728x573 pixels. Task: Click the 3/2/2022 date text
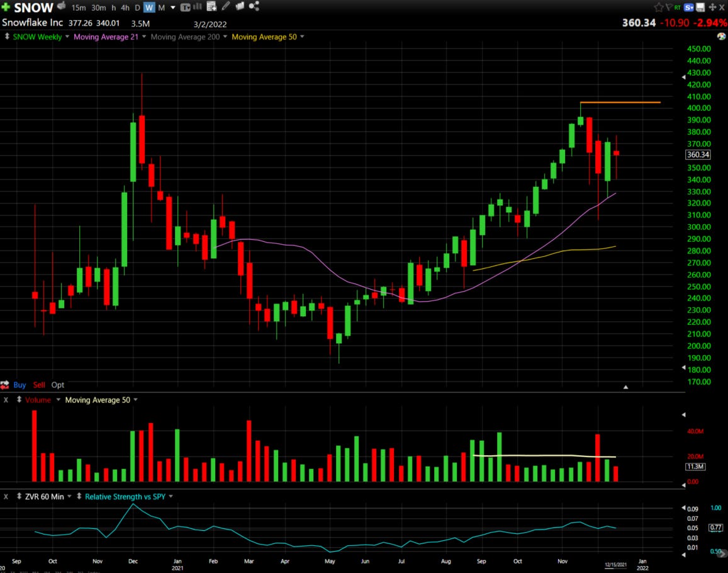[210, 24]
